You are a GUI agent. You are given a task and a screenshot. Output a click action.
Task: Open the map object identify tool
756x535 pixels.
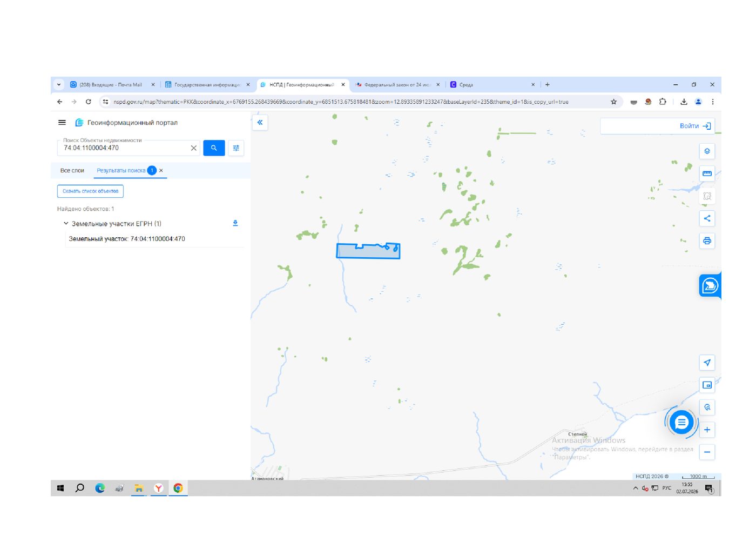tap(707, 407)
